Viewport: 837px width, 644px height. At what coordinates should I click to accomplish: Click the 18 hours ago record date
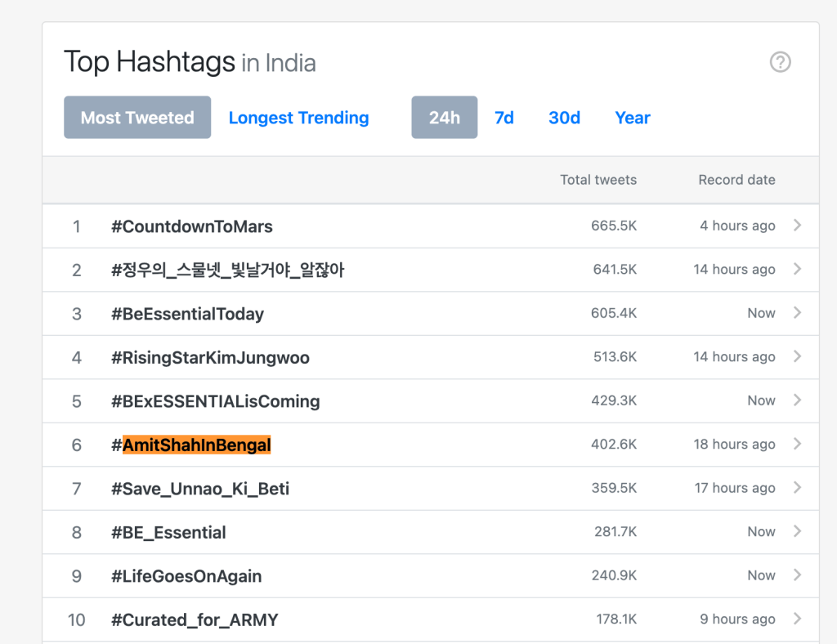735,445
